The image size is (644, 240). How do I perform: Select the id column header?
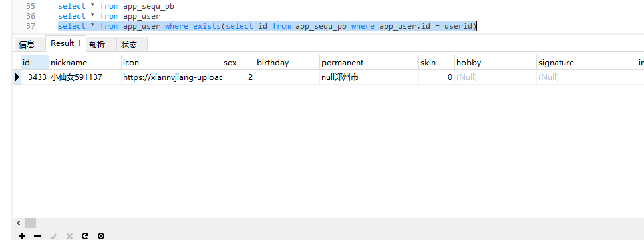[x=35, y=63]
